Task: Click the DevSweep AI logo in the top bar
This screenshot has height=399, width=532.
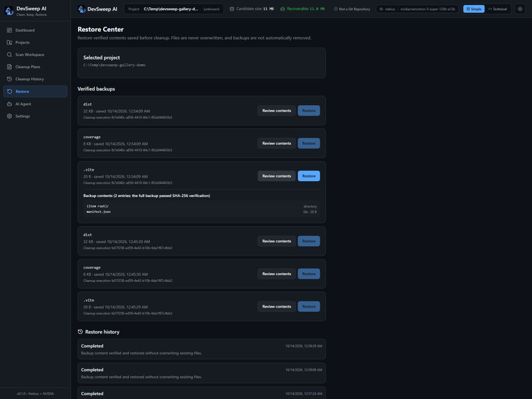Action: [81, 9]
